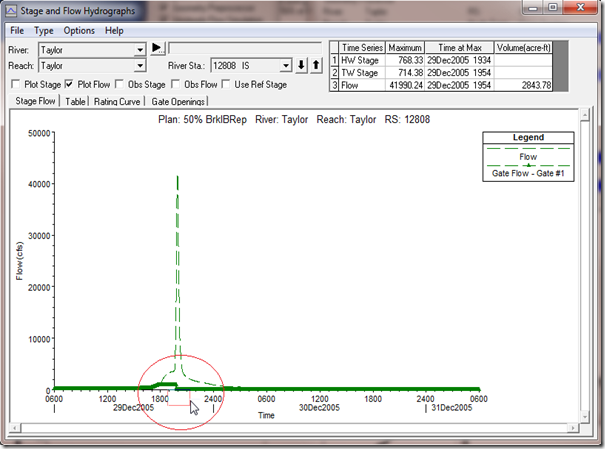This screenshot has height=449, width=605.
Task: Switch to the Rating Curve tab
Action: tap(117, 101)
